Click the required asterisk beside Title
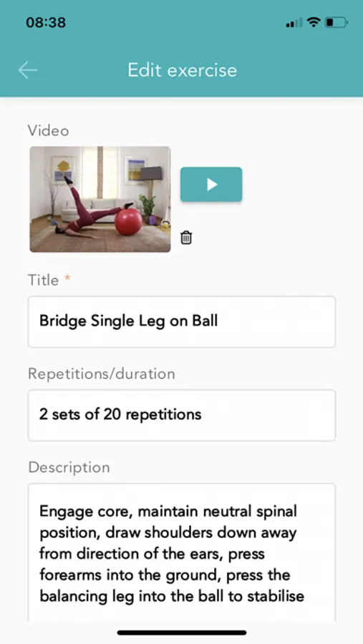The width and height of the screenshot is (363, 644). pos(67,279)
